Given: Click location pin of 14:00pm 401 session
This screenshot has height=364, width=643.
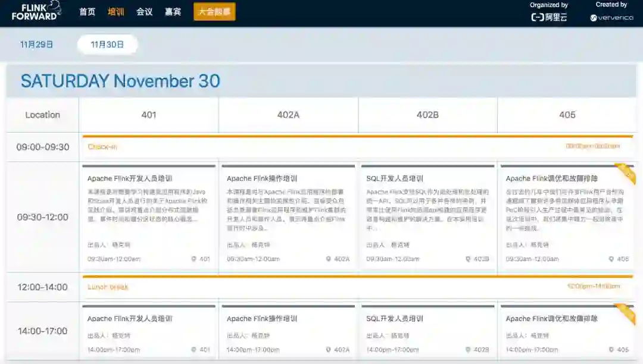Looking at the screenshot, I should [194, 350].
